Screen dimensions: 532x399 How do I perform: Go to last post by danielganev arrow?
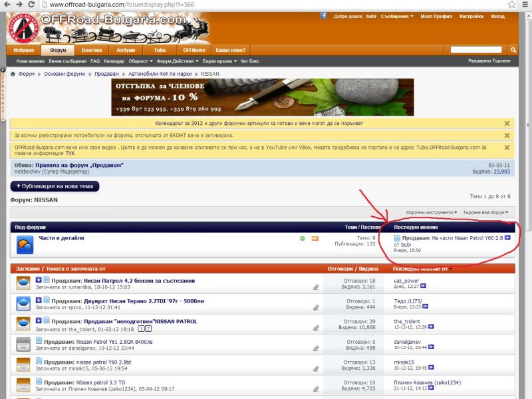(431, 347)
